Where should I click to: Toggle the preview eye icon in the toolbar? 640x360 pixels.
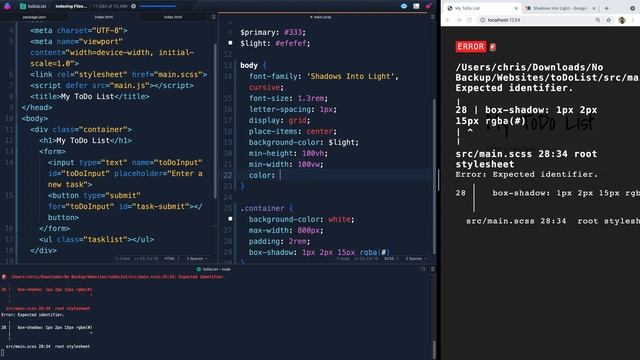(404, 6)
